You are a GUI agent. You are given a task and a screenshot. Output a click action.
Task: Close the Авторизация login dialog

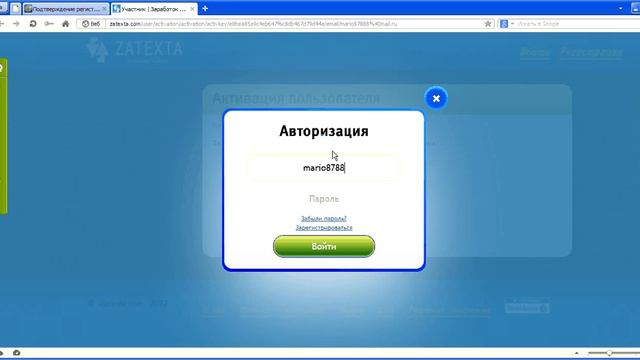[436, 98]
